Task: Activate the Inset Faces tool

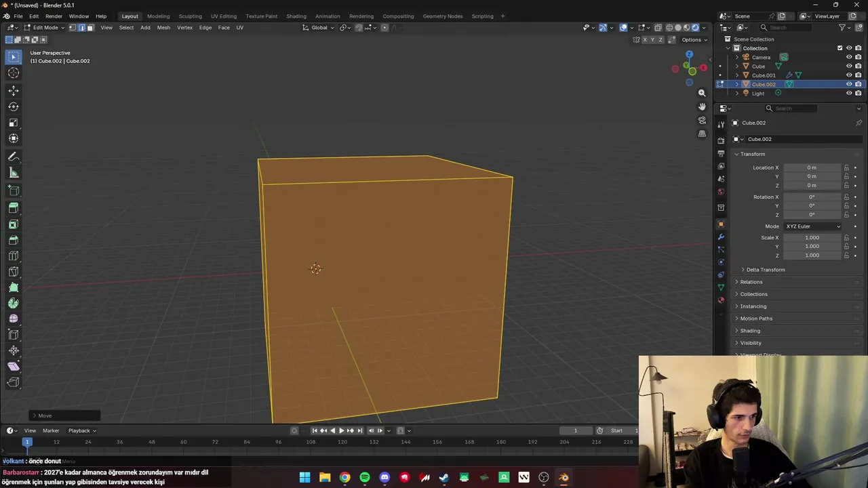Action: tap(14, 224)
